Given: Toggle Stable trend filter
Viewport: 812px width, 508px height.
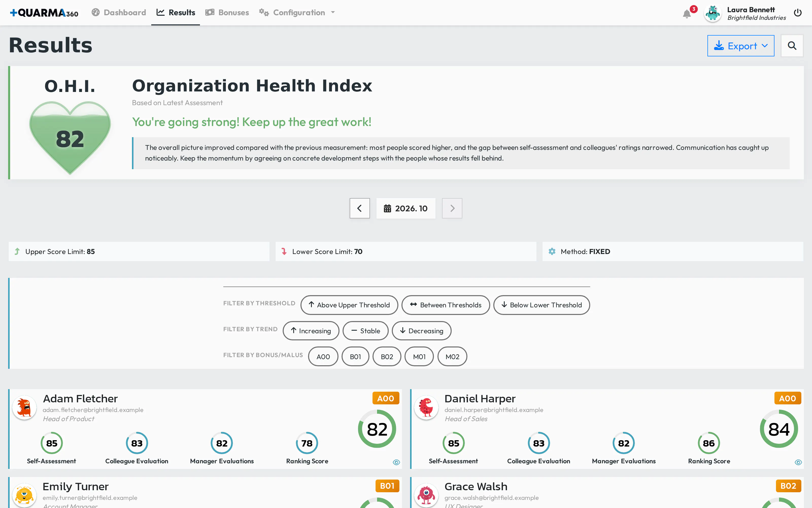Looking at the screenshot, I should tap(365, 331).
